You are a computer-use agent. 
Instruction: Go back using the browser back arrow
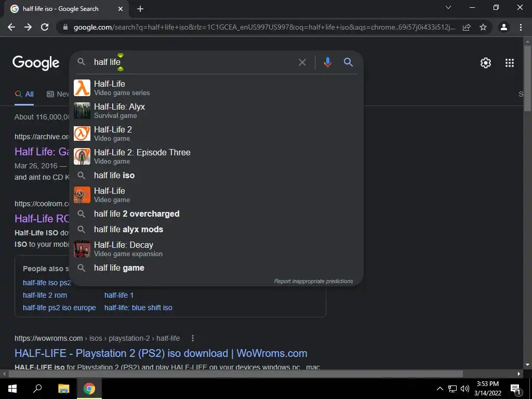tap(11, 27)
